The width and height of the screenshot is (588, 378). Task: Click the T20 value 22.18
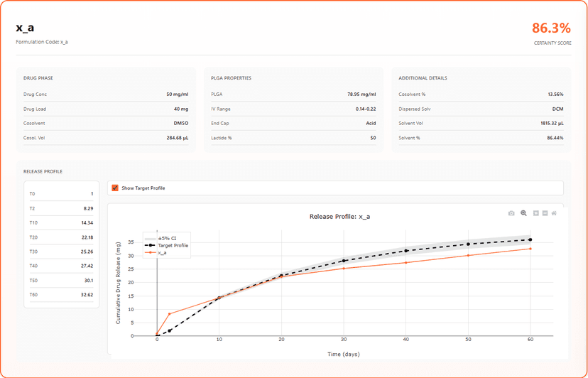click(87, 237)
